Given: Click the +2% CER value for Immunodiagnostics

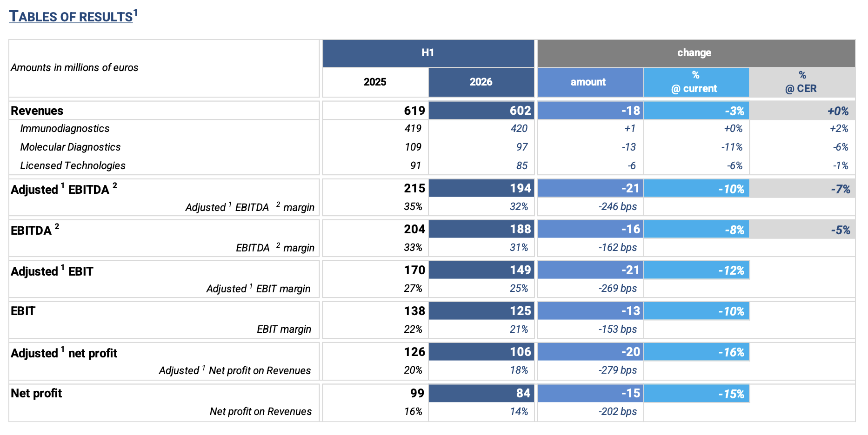Looking at the screenshot, I should tap(839, 129).
